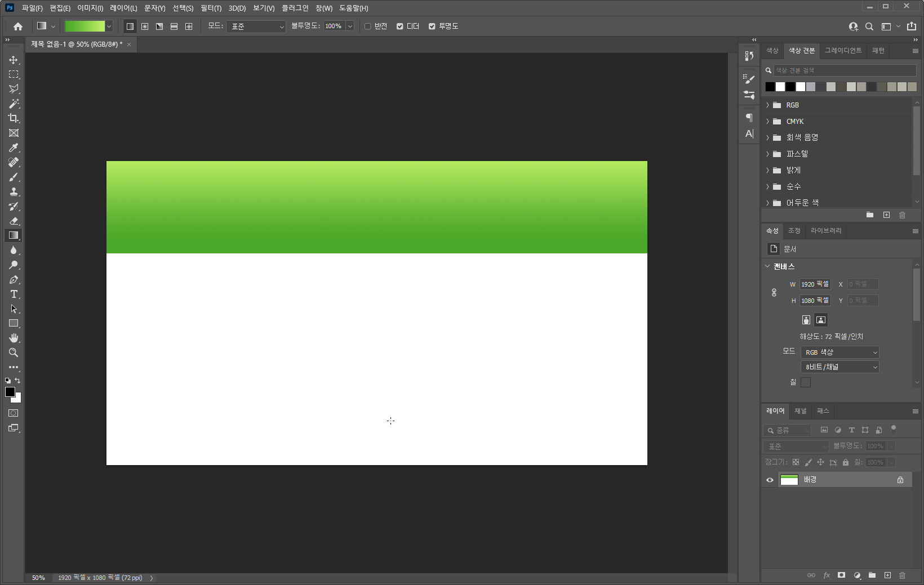The height and width of the screenshot is (585, 924).
Task: Select the Magic Wand tool
Action: (x=14, y=104)
